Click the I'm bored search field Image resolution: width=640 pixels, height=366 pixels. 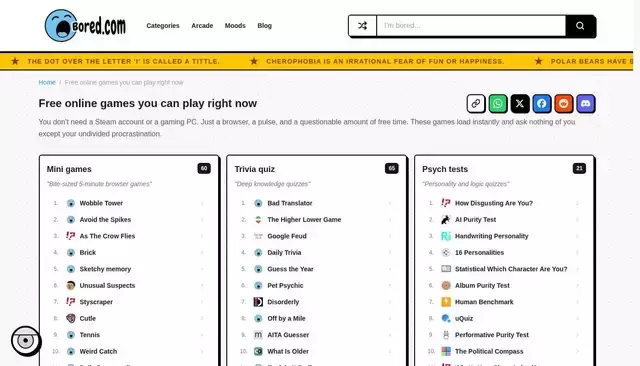coord(471,26)
